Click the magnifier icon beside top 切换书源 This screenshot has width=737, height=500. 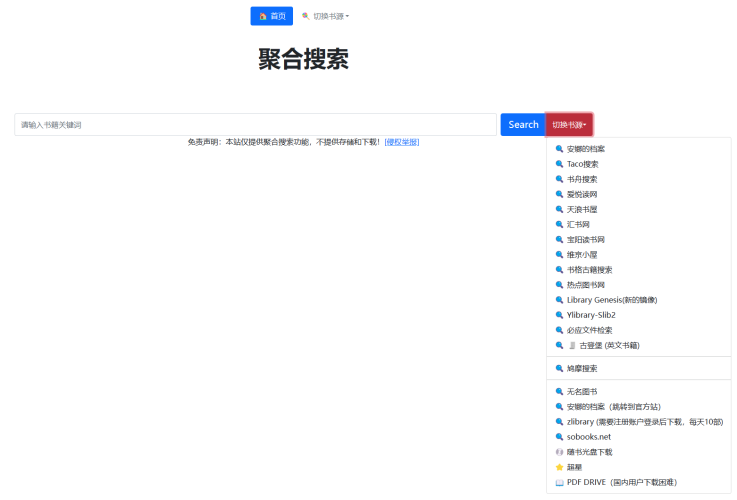[x=306, y=16]
